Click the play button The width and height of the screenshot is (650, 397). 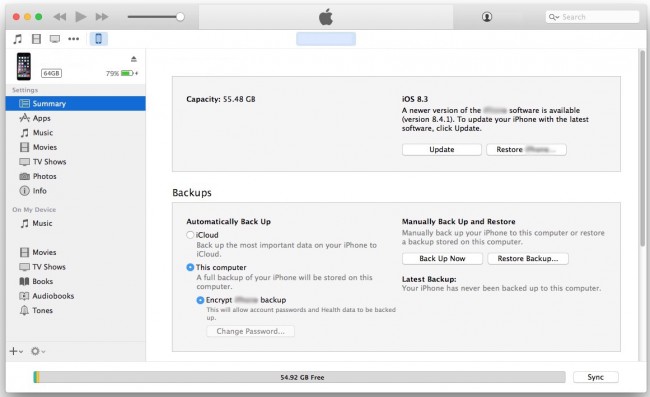pos(81,17)
